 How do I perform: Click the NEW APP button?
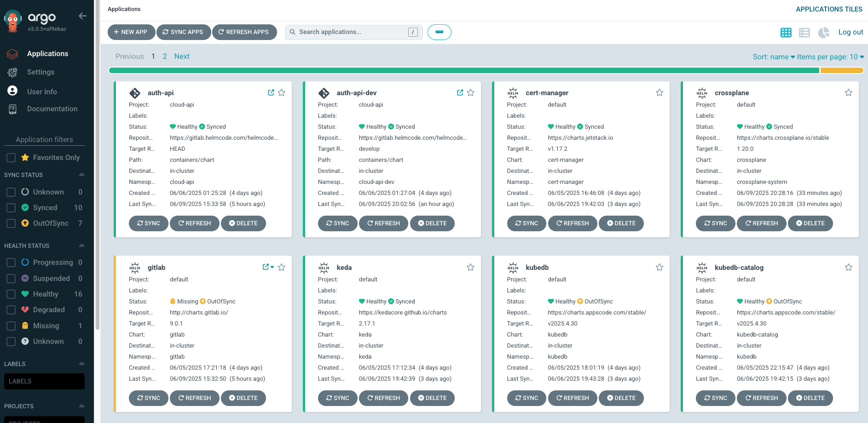click(x=131, y=32)
